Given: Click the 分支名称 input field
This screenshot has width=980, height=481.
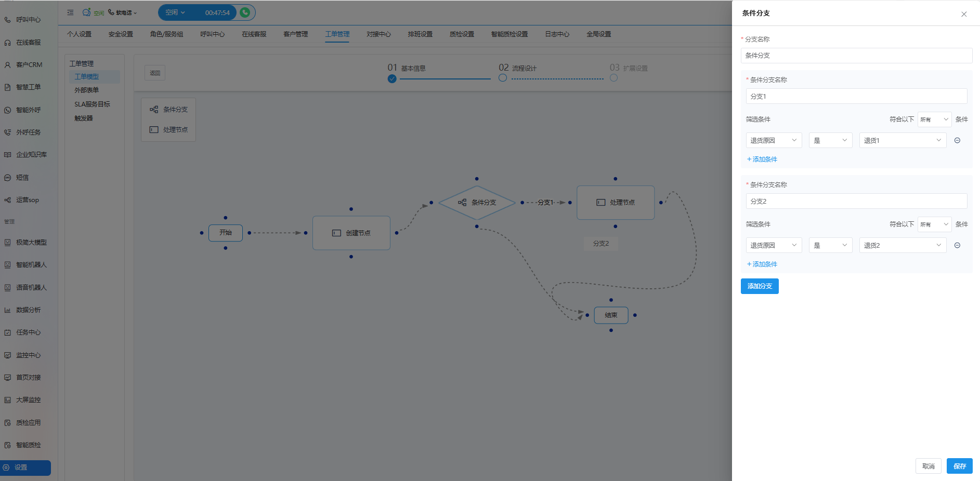Looking at the screenshot, I should [x=856, y=56].
